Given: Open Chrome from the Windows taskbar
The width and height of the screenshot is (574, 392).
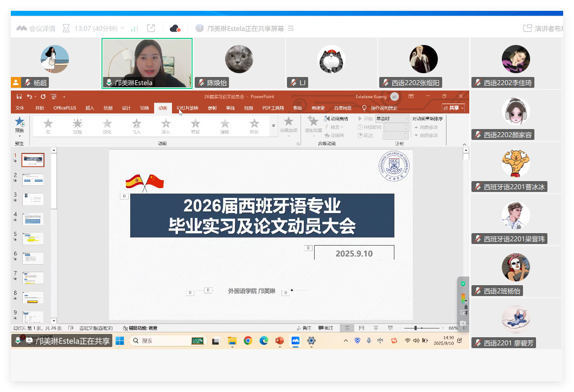Looking at the screenshot, I should coord(248,340).
